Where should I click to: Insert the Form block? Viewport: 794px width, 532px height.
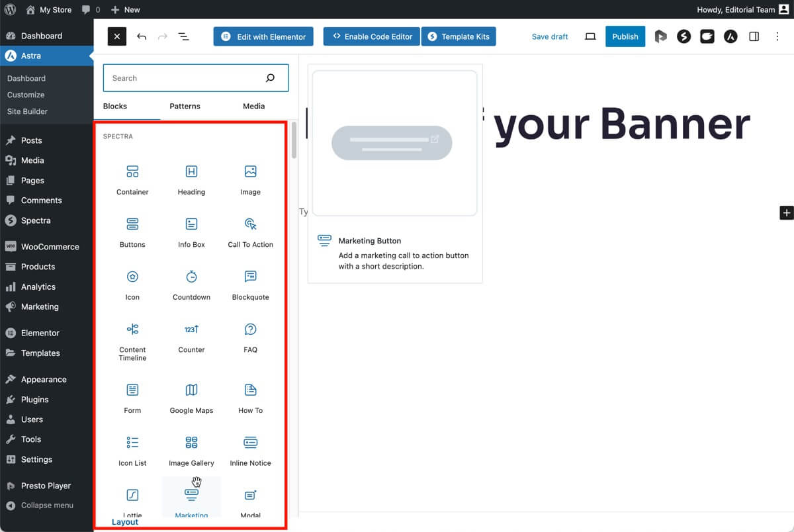click(132, 398)
